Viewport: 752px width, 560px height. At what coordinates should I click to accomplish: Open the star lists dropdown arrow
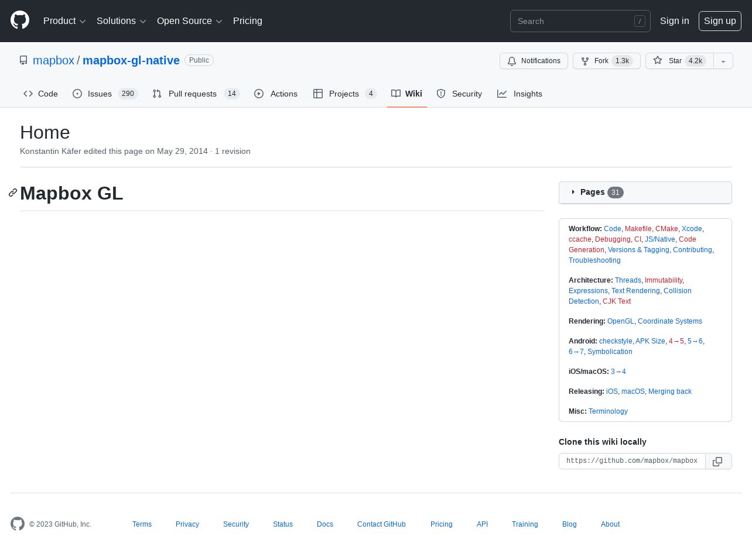pos(723,61)
